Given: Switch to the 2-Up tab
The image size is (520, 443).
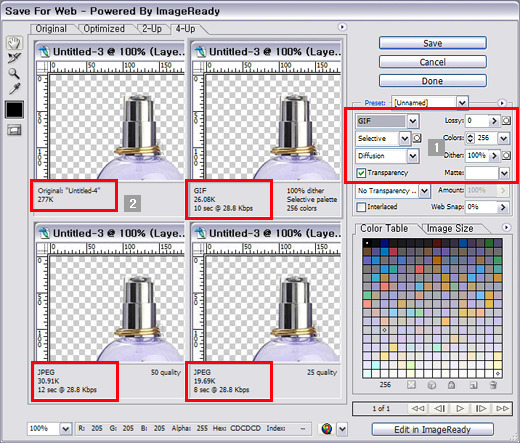Looking at the screenshot, I should tap(152, 29).
